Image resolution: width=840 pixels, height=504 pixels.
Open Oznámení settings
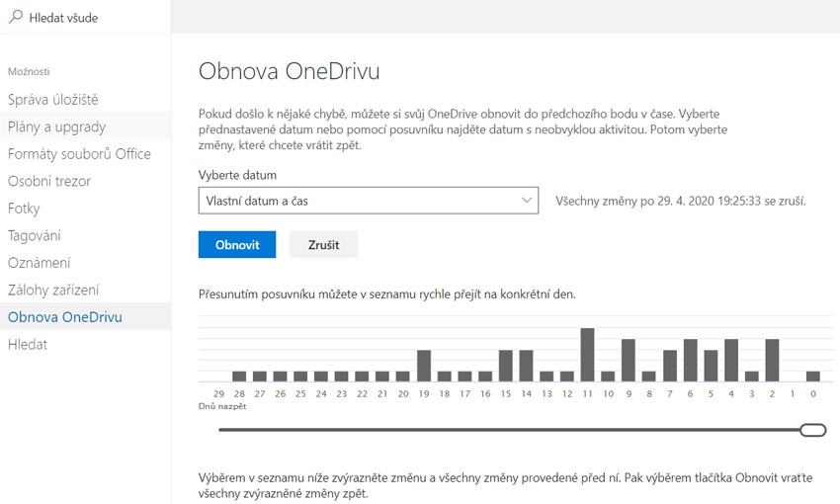click(39, 263)
